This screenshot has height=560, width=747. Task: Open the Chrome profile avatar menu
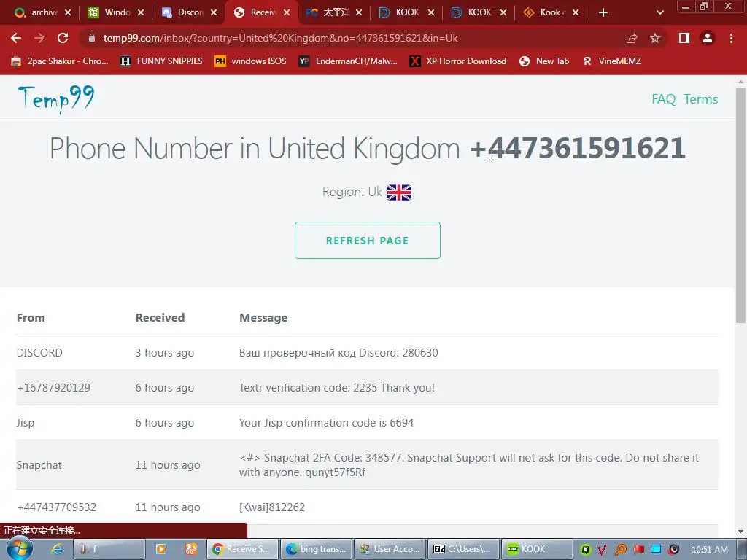[x=708, y=38]
